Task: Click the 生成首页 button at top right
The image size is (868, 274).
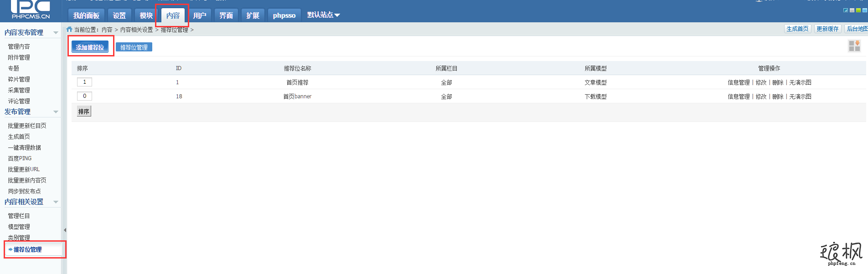Action: [x=797, y=29]
